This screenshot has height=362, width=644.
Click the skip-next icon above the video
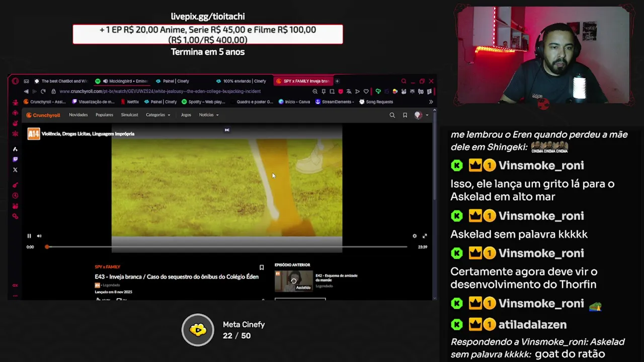coord(227,130)
